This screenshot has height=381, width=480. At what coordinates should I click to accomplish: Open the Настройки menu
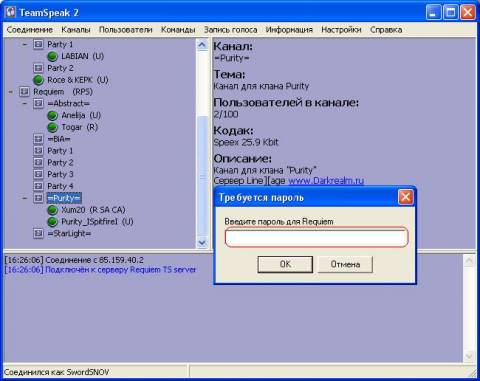coord(341,30)
